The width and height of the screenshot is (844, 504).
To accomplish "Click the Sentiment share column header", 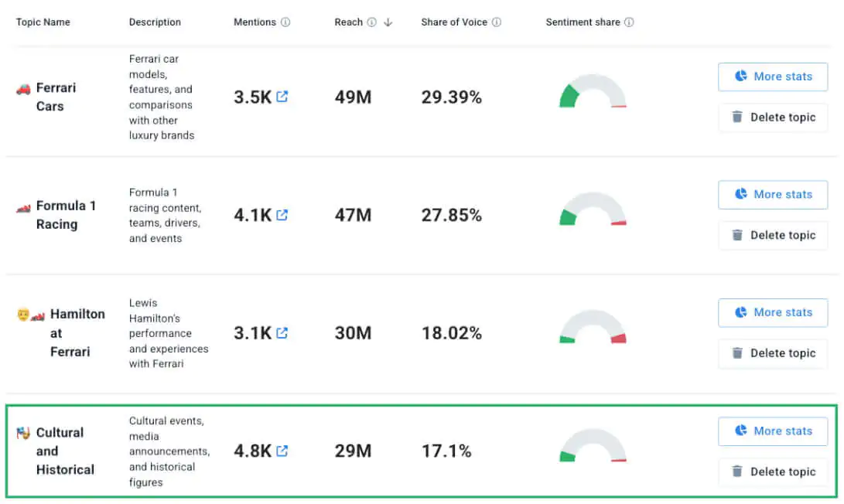I will [583, 22].
